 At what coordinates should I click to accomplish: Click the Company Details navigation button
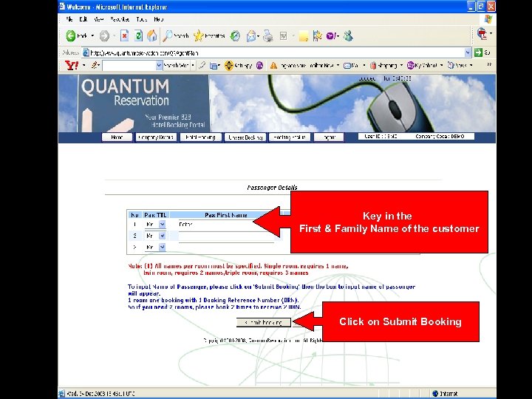156,137
